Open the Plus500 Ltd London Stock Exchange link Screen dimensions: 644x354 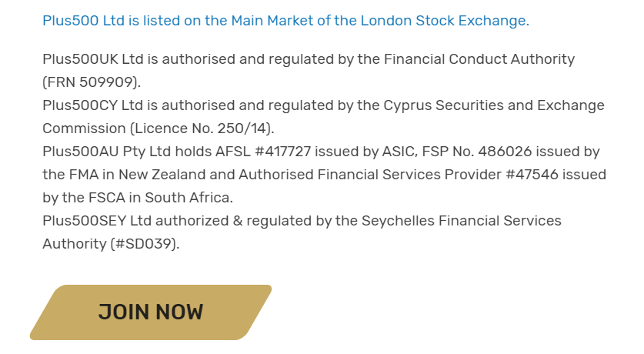coord(286,21)
